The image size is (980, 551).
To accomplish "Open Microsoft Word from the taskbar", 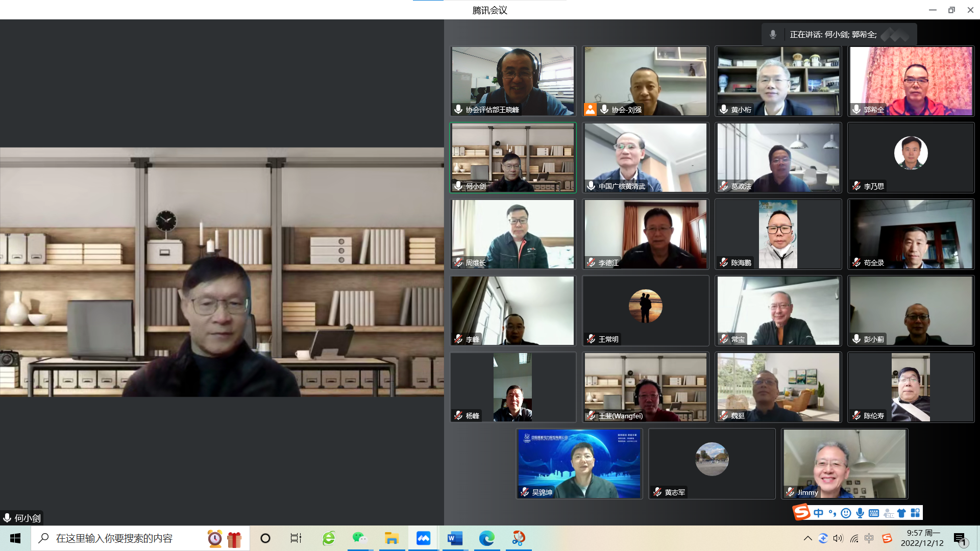I will 454,538.
